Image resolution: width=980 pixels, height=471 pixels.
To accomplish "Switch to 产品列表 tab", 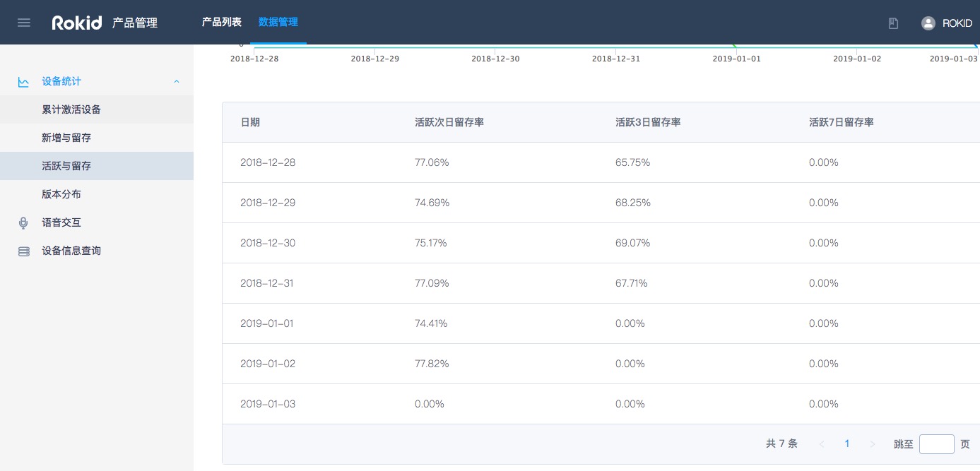I will [221, 22].
